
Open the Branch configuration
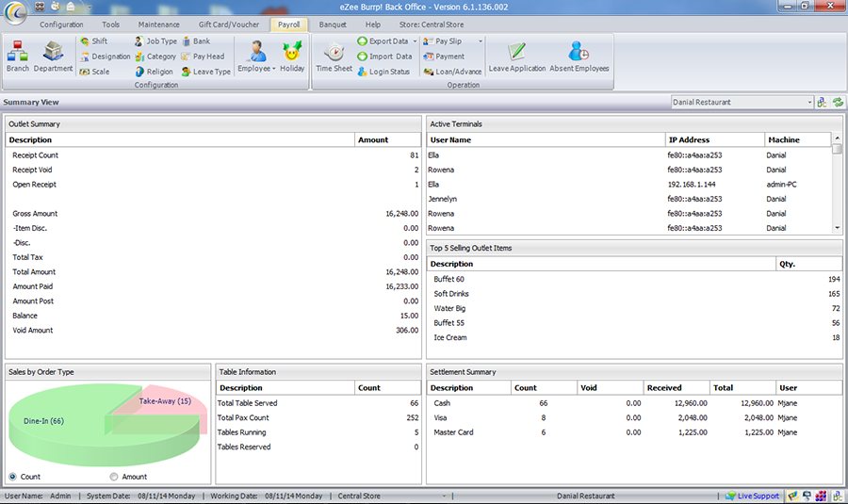tap(17, 55)
